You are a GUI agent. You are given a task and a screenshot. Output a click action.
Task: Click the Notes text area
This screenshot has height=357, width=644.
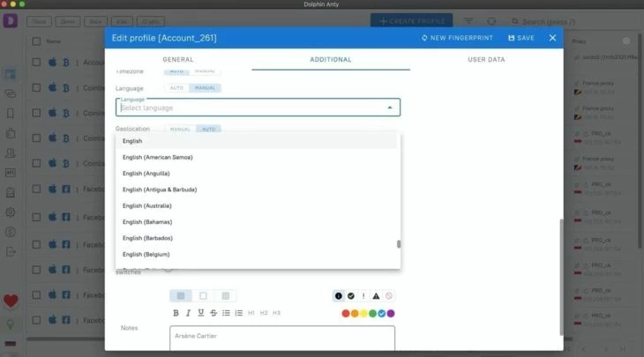282,338
